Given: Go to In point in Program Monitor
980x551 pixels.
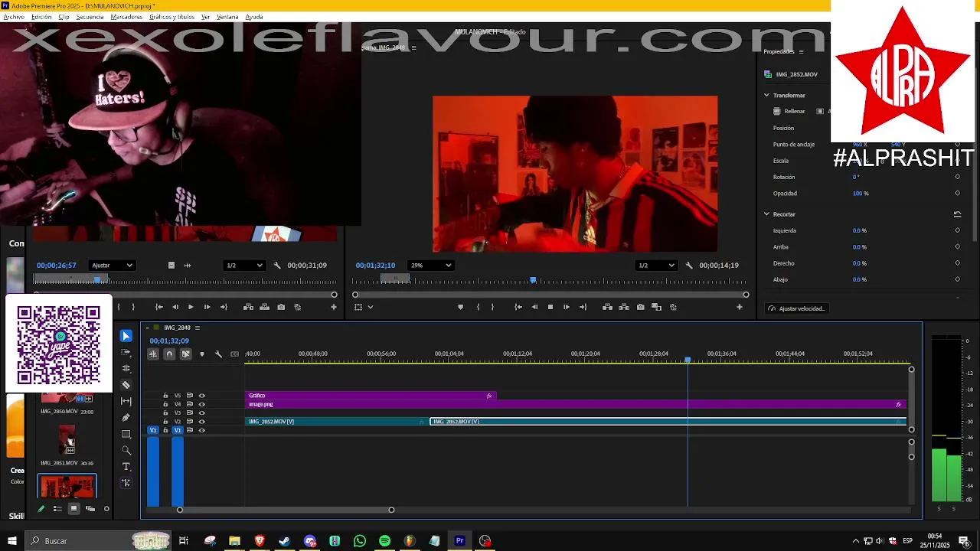Looking at the screenshot, I should coord(518,307).
